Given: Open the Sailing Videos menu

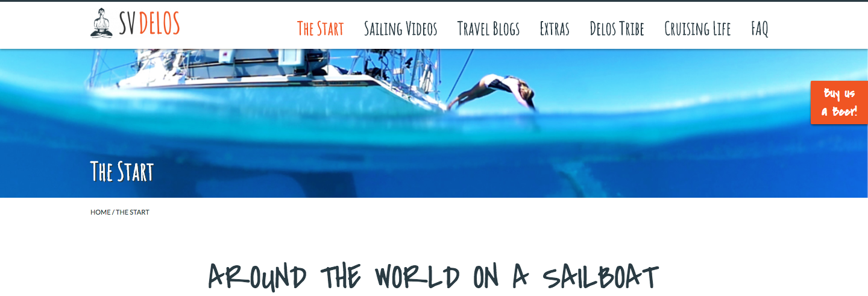Looking at the screenshot, I should [x=401, y=28].
